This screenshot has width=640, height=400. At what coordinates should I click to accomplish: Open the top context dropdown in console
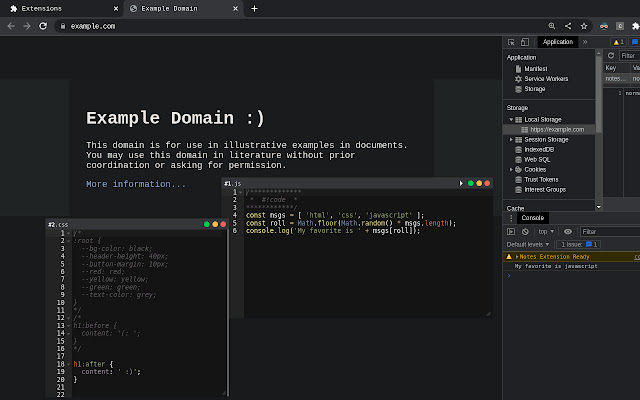[x=547, y=231]
